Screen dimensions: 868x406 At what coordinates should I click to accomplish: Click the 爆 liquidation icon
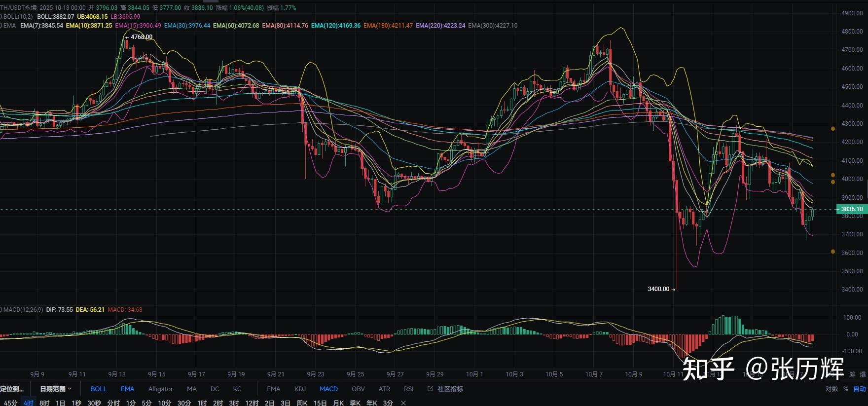coord(863,374)
